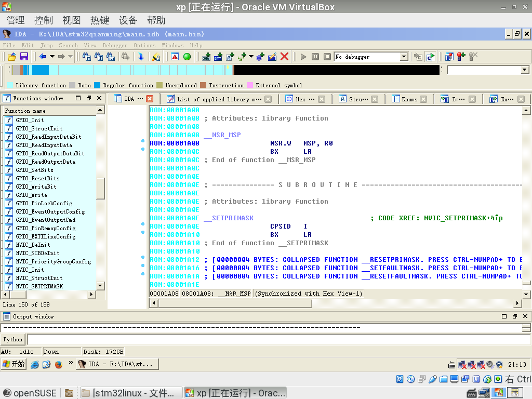Click the __MSR_MSP label in disassembly

point(222,135)
